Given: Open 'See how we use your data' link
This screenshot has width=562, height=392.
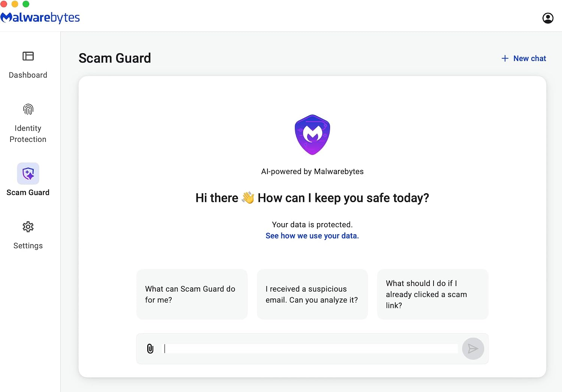Looking at the screenshot, I should [x=312, y=236].
